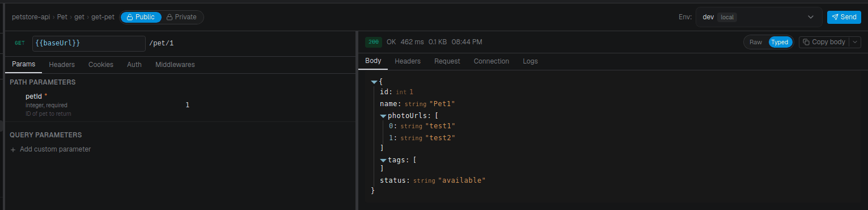
Task: Send the GET request with Send button
Action: pos(844,17)
